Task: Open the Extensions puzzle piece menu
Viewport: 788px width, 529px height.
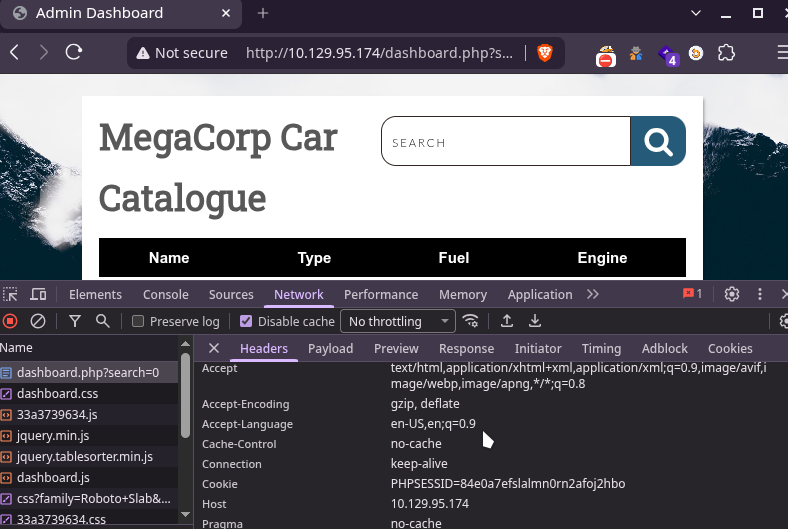Action: (x=726, y=53)
